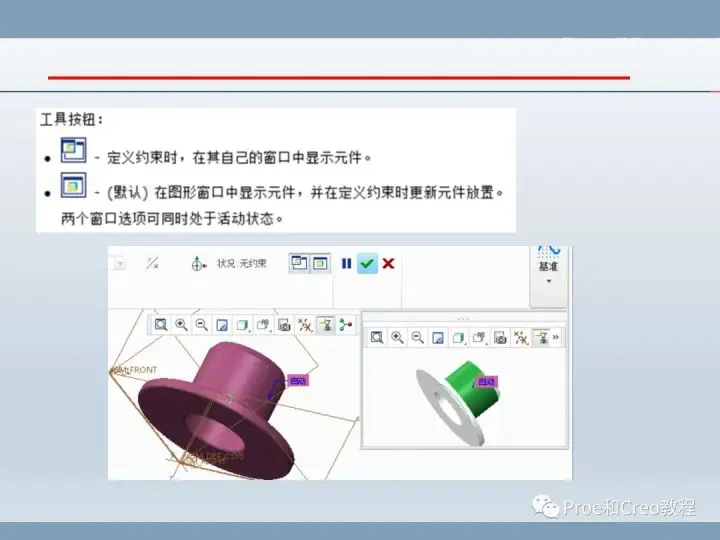Click the 3D dragger toggle icon
Viewport: 720px width, 540px height.
tap(198, 264)
